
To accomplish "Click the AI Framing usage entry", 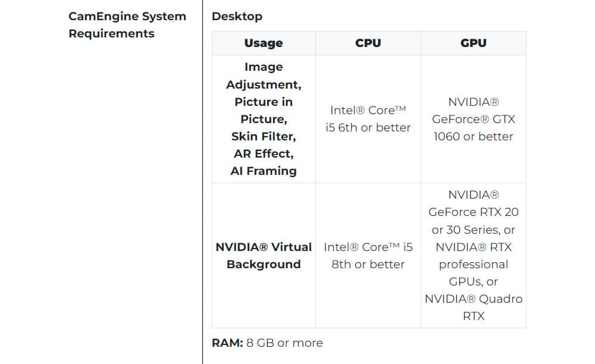I will 263,171.
